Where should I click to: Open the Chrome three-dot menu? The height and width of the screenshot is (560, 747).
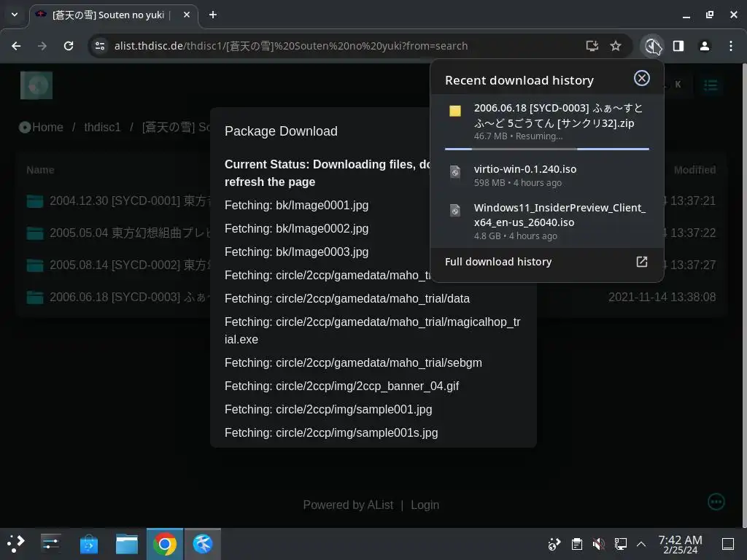point(731,46)
